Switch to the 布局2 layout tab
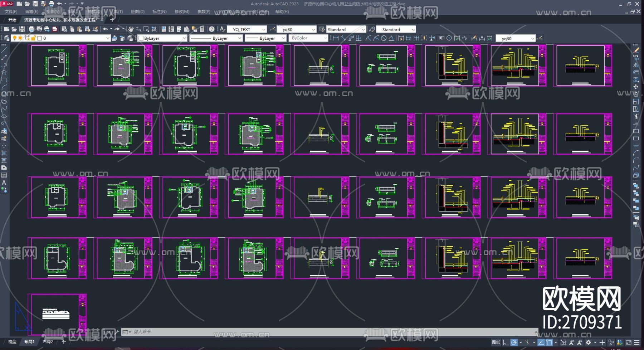 click(x=48, y=342)
